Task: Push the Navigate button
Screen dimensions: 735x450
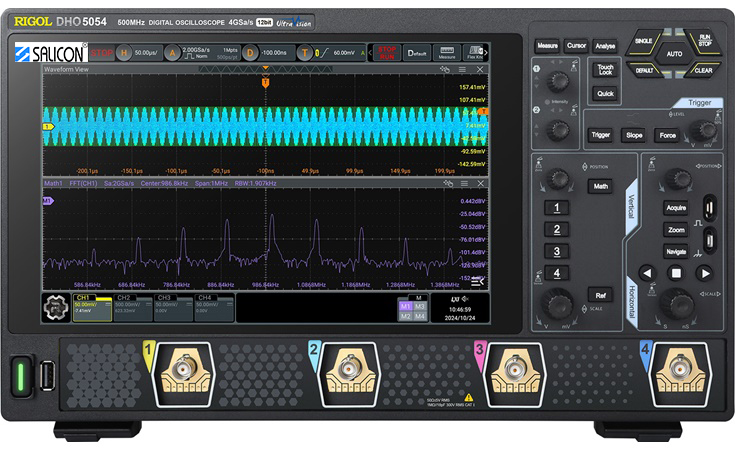Action: 675,252
